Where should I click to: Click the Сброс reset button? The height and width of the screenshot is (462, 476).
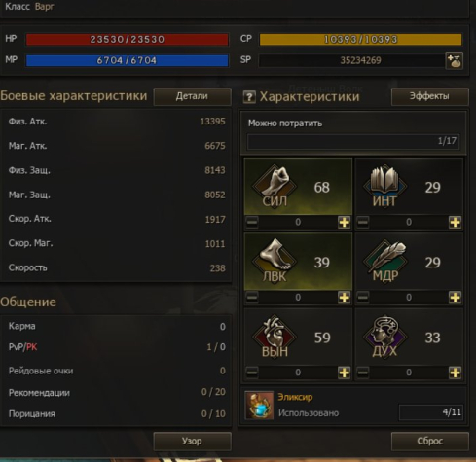pyautogui.click(x=429, y=442)
